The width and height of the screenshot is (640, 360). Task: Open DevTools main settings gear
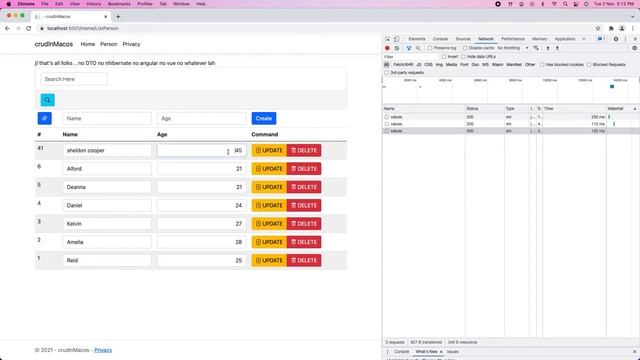tap(616, 39)
